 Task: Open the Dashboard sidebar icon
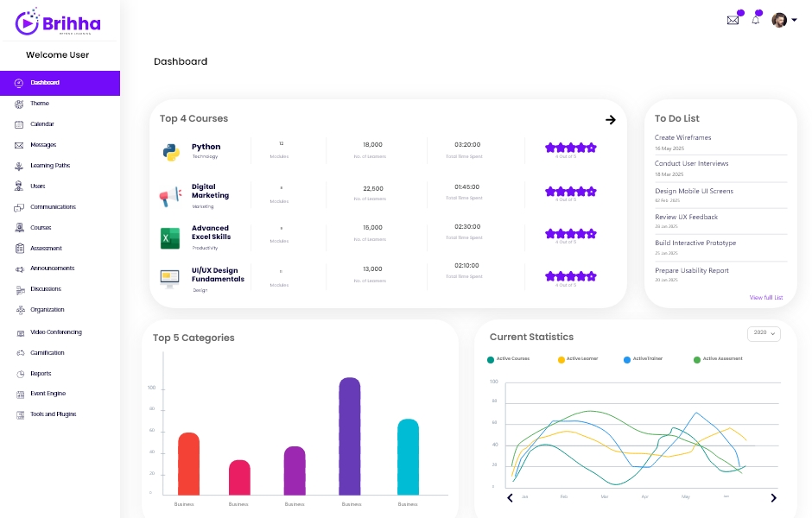[17, 83]
